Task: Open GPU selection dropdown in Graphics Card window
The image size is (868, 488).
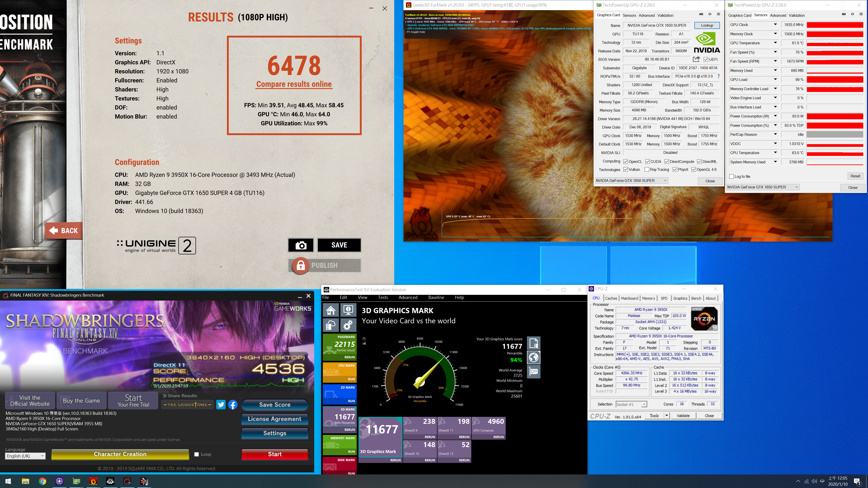Action: [x=632, y=181]
